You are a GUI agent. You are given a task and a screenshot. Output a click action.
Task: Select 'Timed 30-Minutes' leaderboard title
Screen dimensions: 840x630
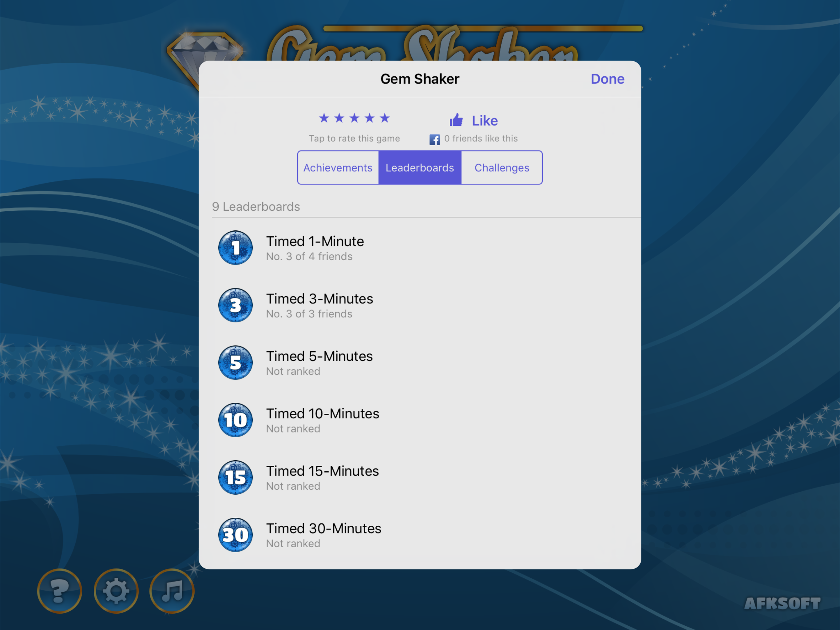[323, 528]
